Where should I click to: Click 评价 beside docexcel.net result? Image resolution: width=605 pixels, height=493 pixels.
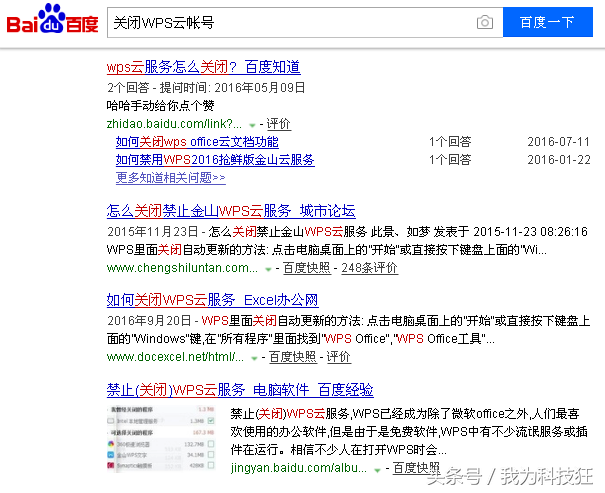(x=338, y=357)
